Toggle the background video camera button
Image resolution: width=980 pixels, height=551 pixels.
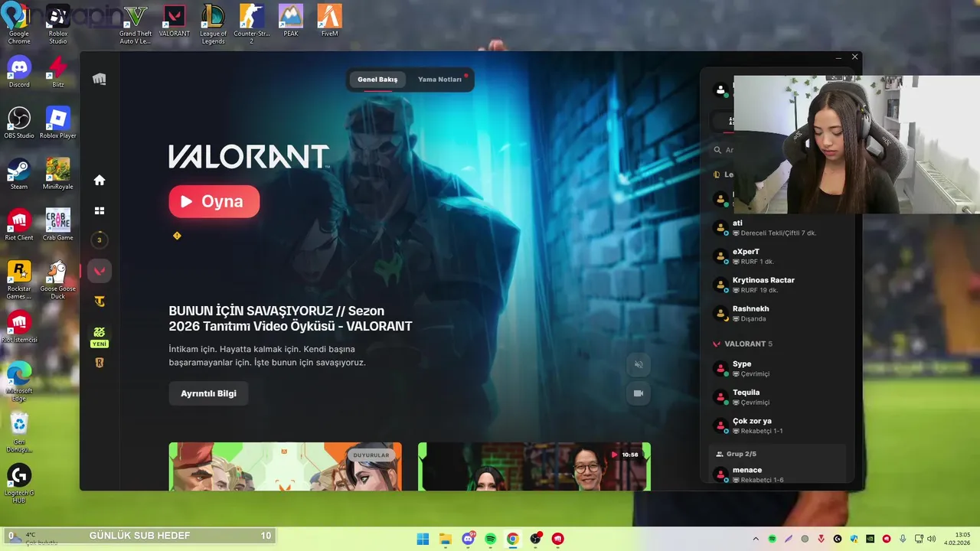[x=639, y=393]
